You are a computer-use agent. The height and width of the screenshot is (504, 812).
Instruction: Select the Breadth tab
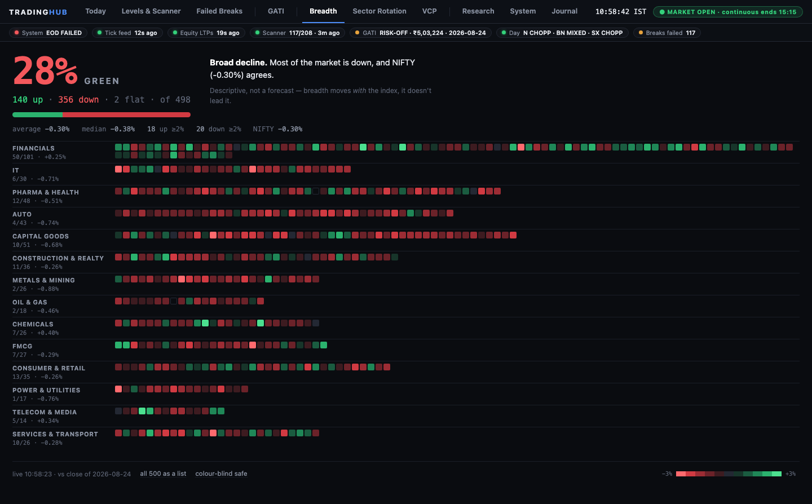[323, 11]
